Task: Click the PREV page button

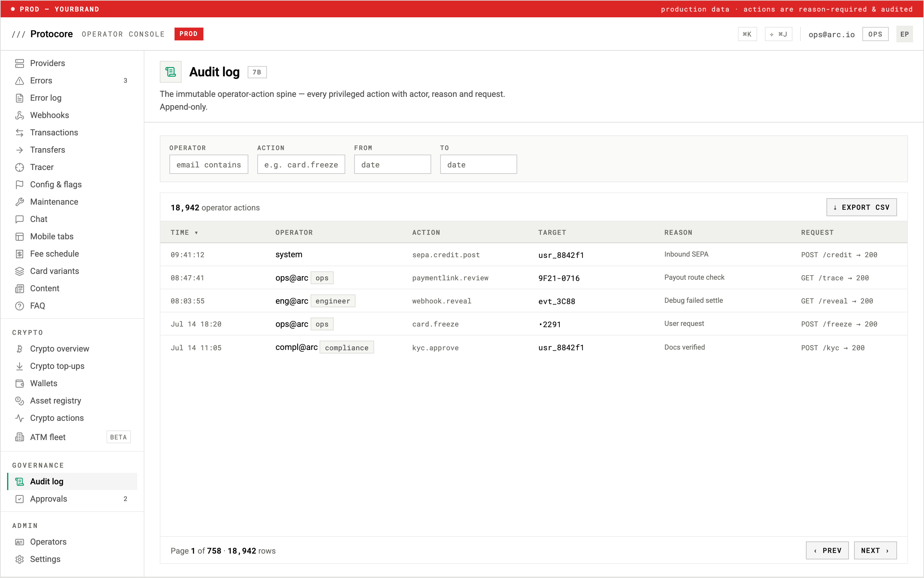Action: click(x=827, y=550)
